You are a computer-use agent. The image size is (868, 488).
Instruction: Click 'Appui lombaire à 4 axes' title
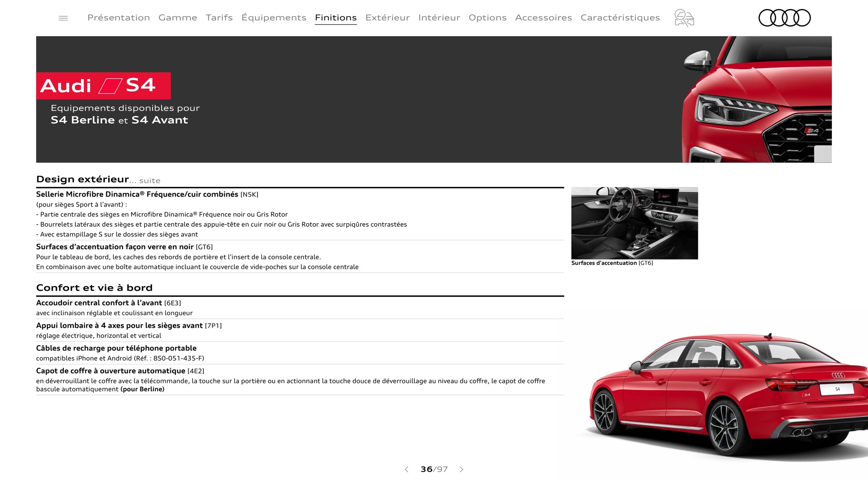(119, 326)
